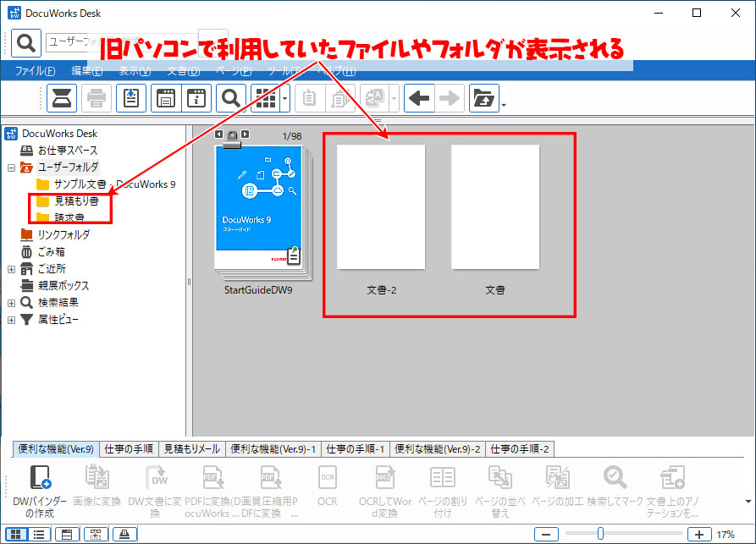The image size is (756, 544).
Task: Click the grayed icon with letter A
Action: click(x=375, y=98)
